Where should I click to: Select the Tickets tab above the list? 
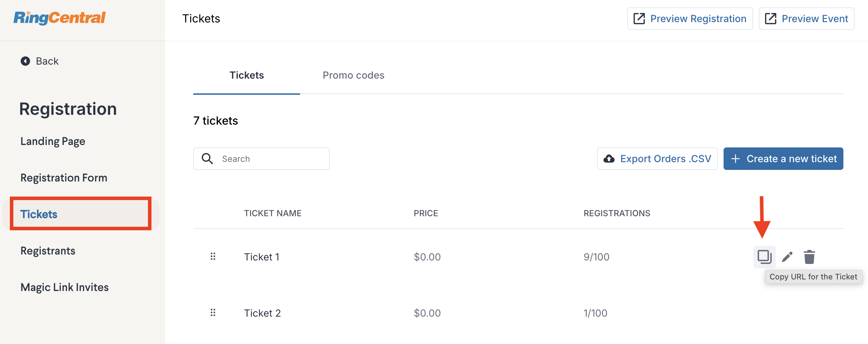coord(247,75)
